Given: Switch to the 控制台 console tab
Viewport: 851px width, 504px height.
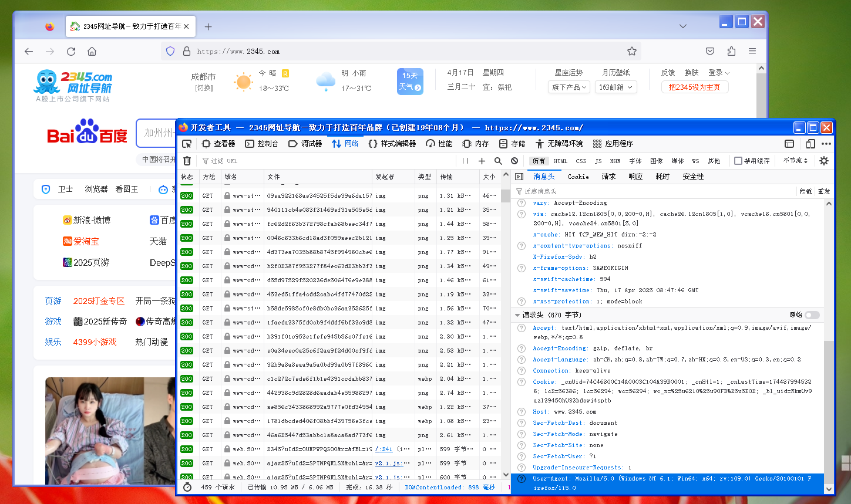Looking at the screenshot, I should pyautogui.click(x=262, y=144).
